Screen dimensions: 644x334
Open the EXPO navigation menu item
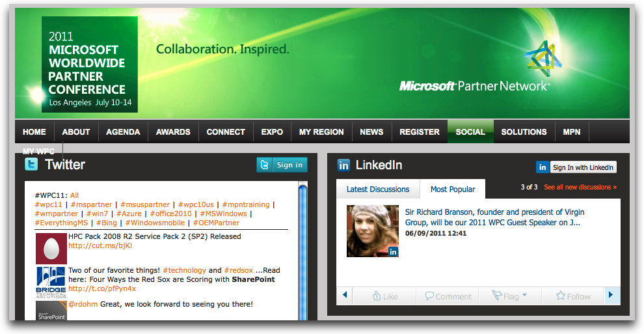point(272,132)
